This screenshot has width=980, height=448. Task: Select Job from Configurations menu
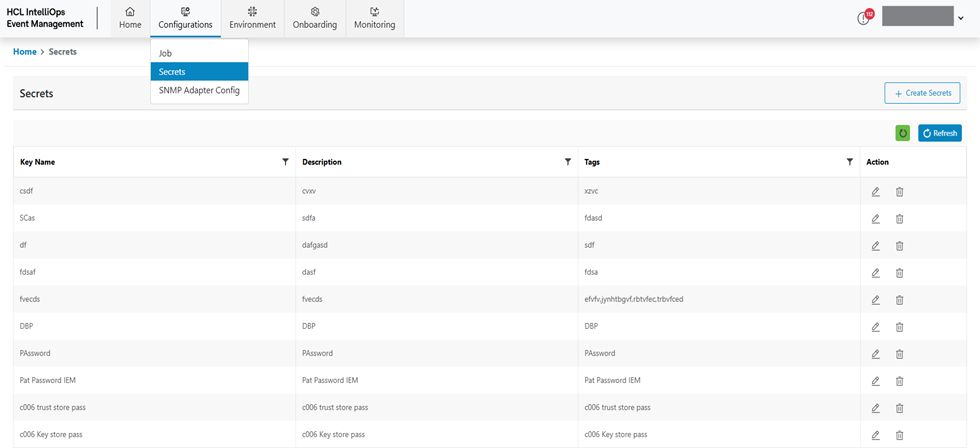click(166, 53)
